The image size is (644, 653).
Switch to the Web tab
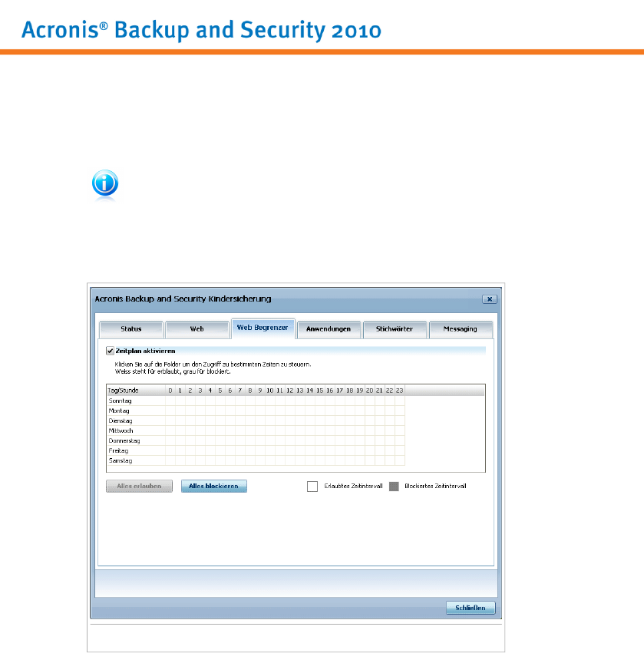[x=197, y=329]
